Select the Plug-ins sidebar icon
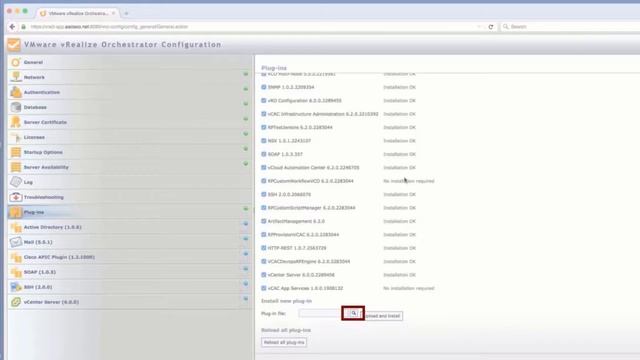The height and width of the screenshot is (360, 640). tap(16, 212)
